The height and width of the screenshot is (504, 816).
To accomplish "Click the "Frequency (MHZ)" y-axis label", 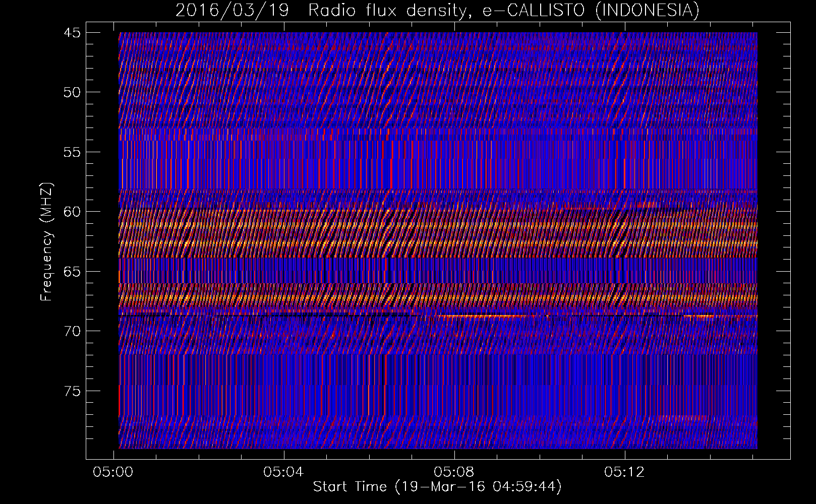I will (x=46, y=242).
